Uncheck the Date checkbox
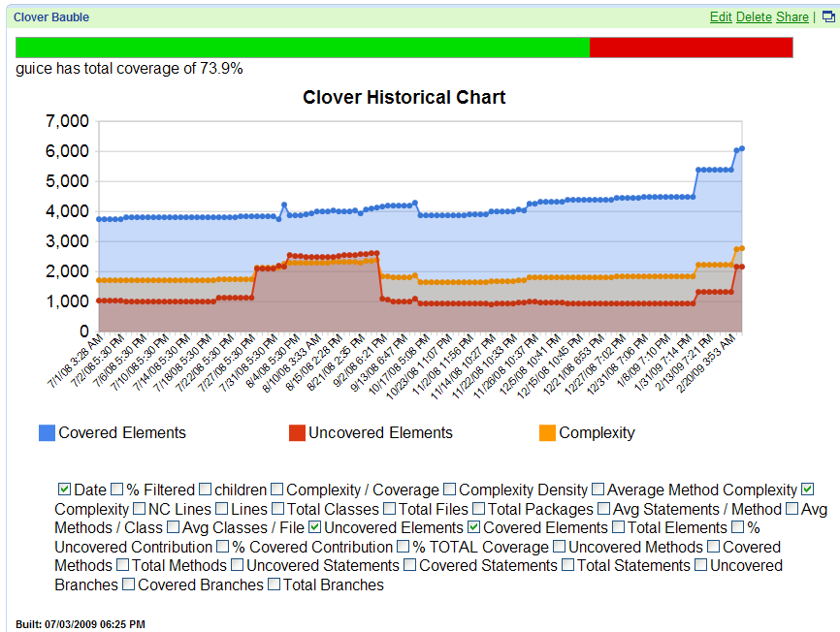Viewport: 840px width, 632px height. point(65,490)
